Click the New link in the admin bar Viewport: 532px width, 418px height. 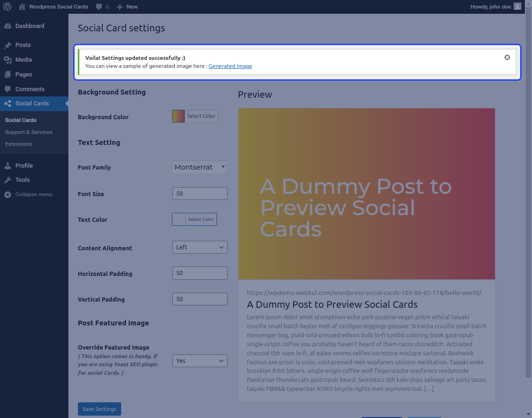tap(132, 7)
